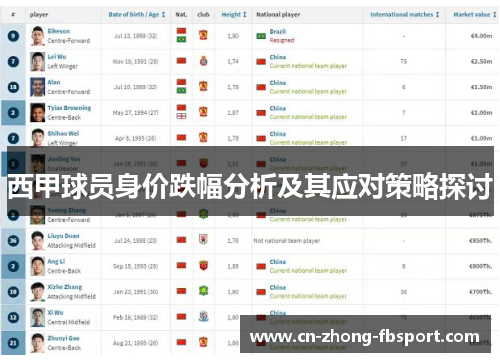Screen dimensions: 500x362
Task: Click Tyias Browning's club crest
Action: [x=203, y=112]
